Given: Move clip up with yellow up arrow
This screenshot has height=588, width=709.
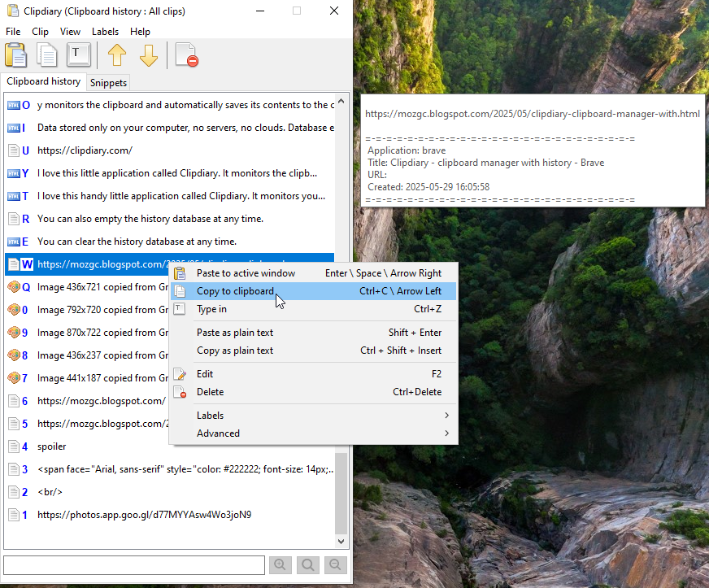Looking at the screenshot, I should tap(117, 55).
